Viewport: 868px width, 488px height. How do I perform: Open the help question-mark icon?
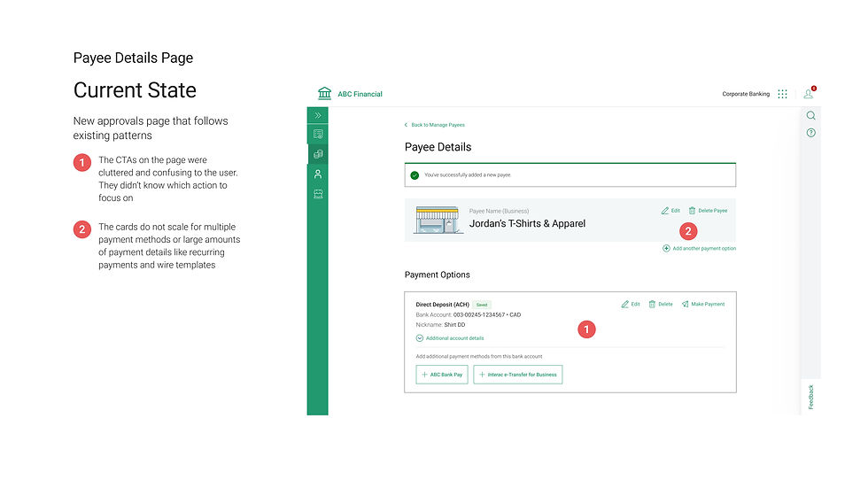811,133
